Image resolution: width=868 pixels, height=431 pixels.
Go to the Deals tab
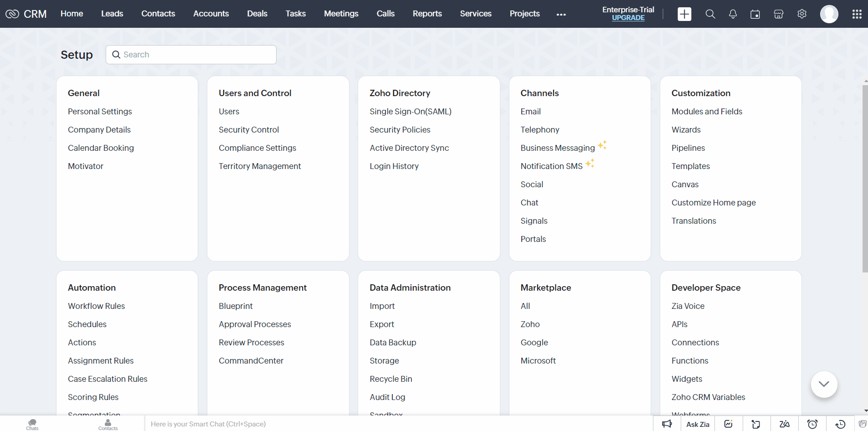pyautogui.click(x=257, y=14)
